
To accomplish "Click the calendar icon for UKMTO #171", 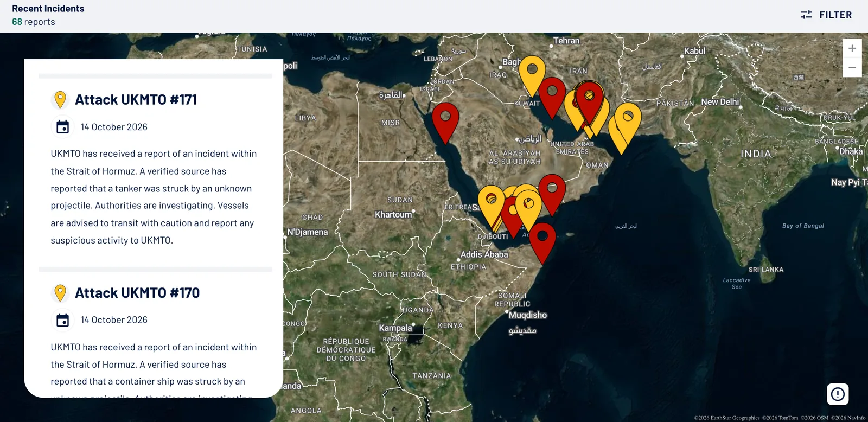I will [x=63, y=127].
